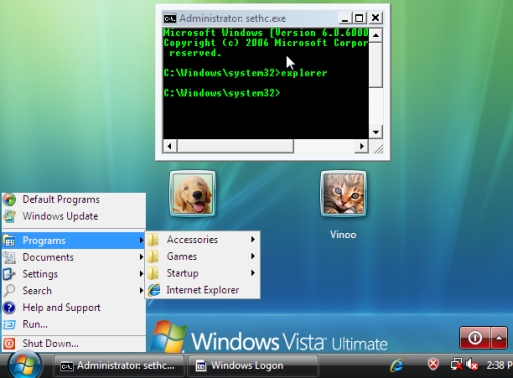Viewport: 513px width, 378px height.
Task: Choose Shut Down... in the start menu
Action: 73,343
